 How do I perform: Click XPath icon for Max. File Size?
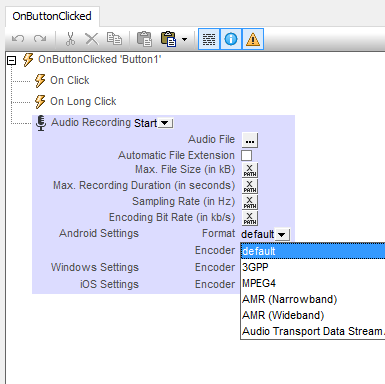250,170
